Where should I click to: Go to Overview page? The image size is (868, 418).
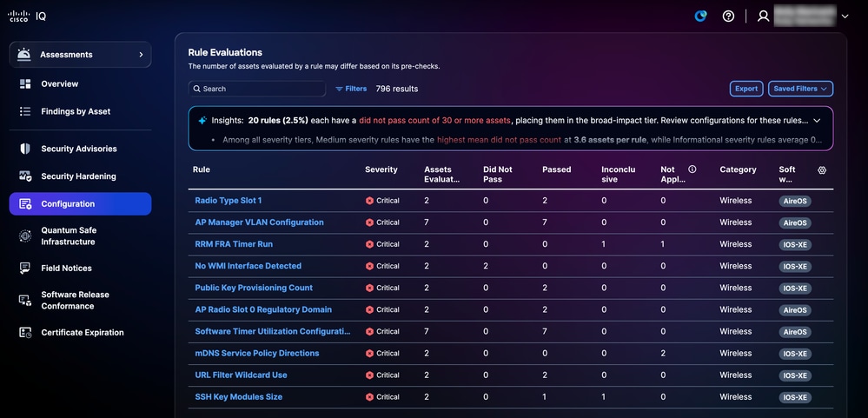coord(60,83)
